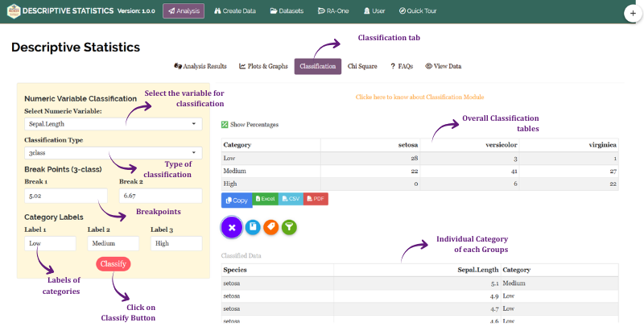
Task: Export table using Excel button
Action: click(x=266, y=199)
